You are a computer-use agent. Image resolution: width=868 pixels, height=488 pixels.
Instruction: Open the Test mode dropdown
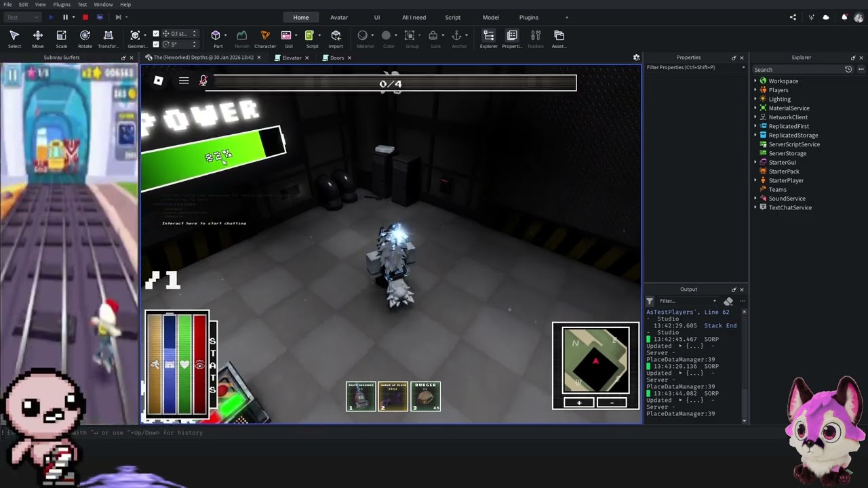[22, 18]
